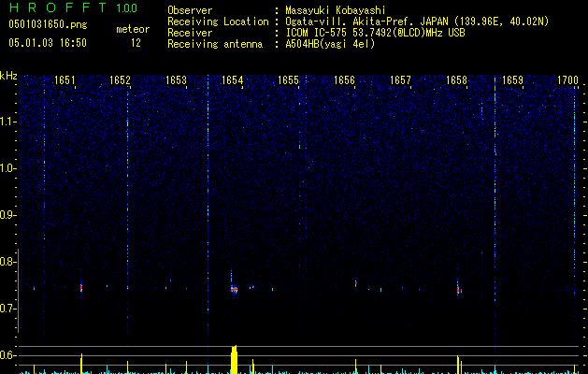Click the 0.6 kHz frequency label
This screenshot has width=588, height=374.
pos(8,355)
